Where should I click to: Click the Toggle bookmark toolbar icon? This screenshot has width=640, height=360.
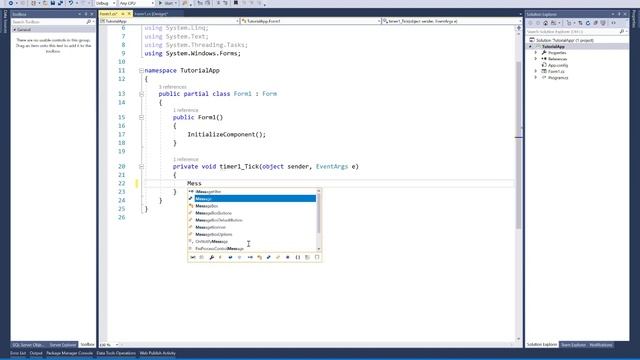click(236, 3)
